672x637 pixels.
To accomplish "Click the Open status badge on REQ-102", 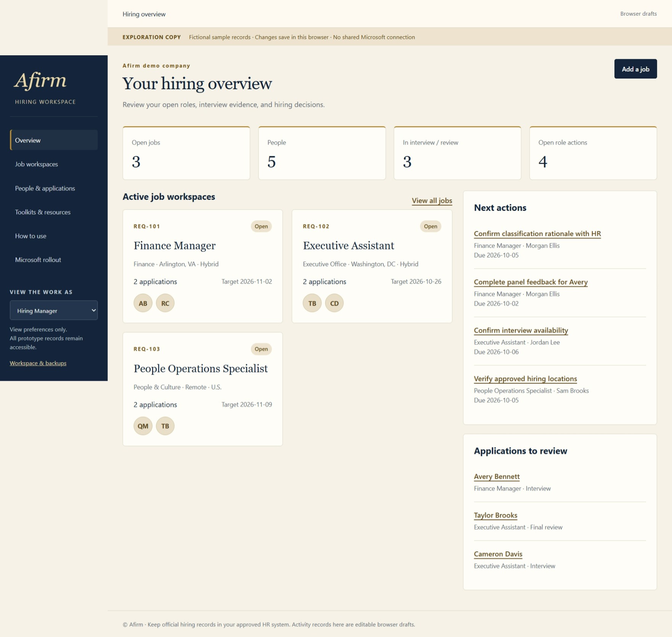I will 430,226.
